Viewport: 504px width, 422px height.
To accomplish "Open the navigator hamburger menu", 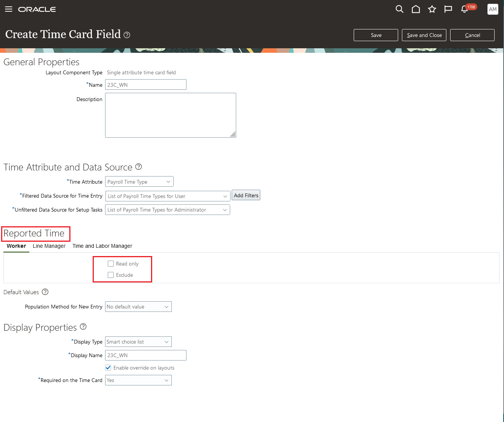I will click(8, 9).
